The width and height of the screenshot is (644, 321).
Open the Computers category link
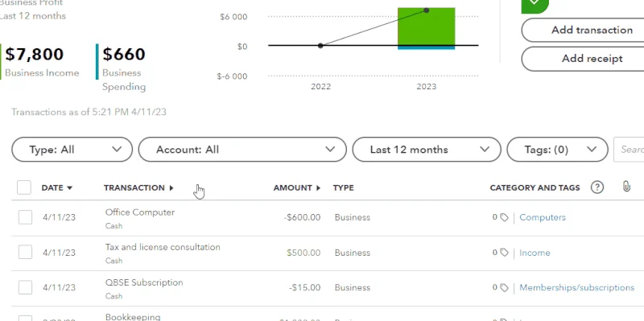[543, 217]
